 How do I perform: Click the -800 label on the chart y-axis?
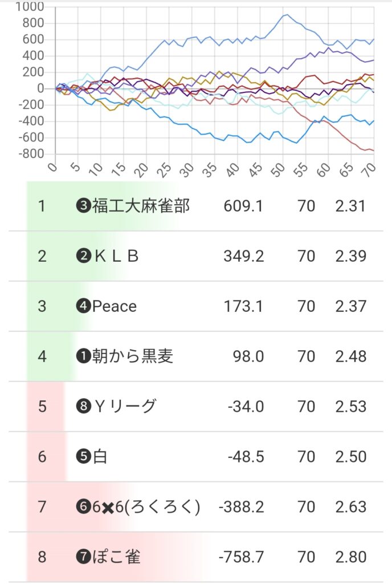31,154
